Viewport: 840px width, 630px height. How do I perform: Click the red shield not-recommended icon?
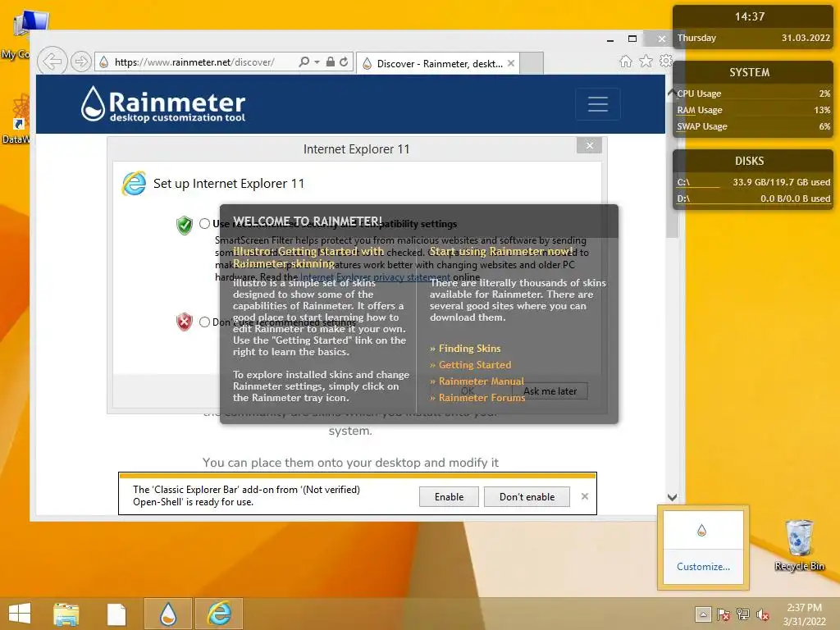[x=185, y=322]
